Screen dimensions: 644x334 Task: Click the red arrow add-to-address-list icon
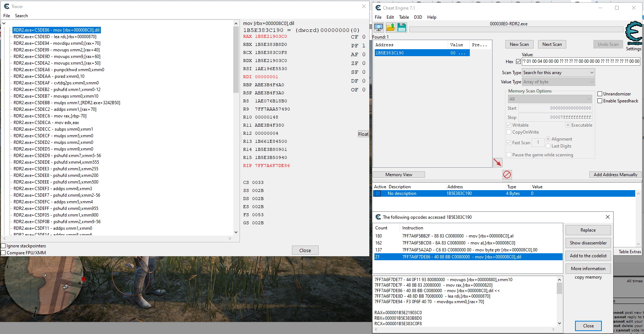(497, 162)
